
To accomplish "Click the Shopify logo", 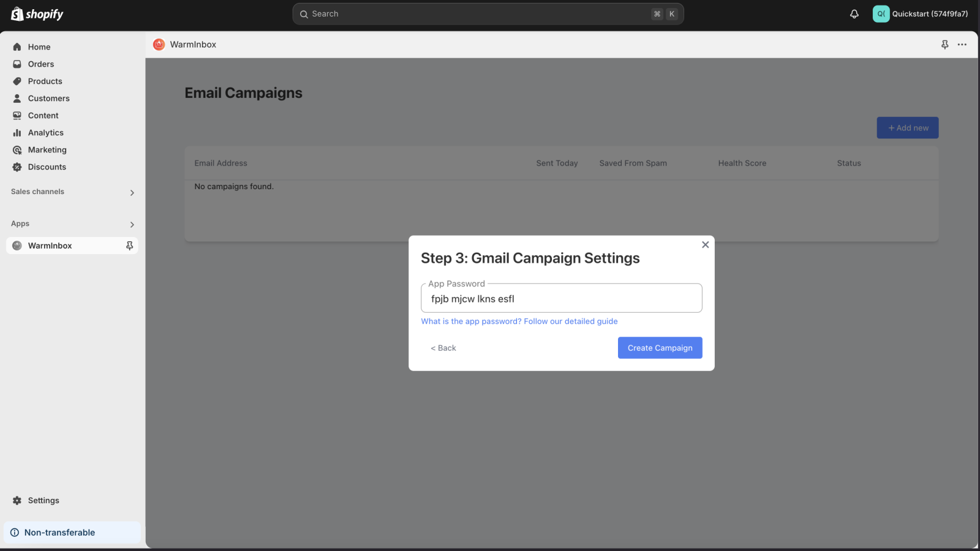I will point(37,13).
